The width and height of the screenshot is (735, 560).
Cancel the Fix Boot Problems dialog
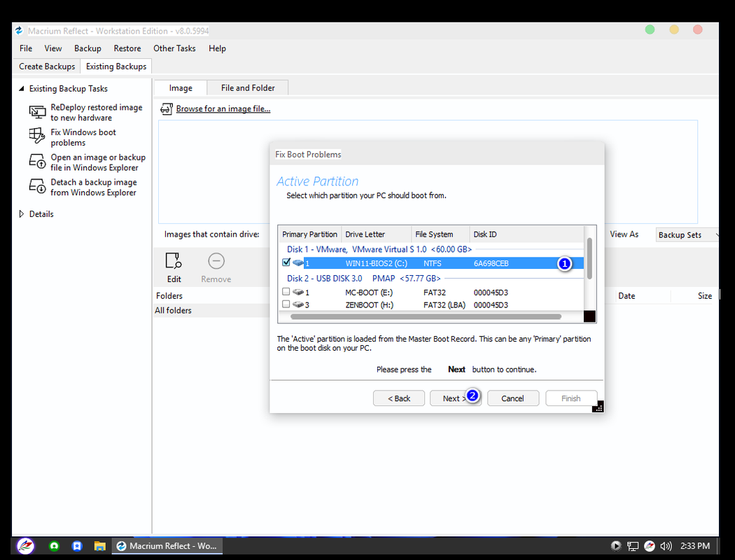[x=513, y=398]
